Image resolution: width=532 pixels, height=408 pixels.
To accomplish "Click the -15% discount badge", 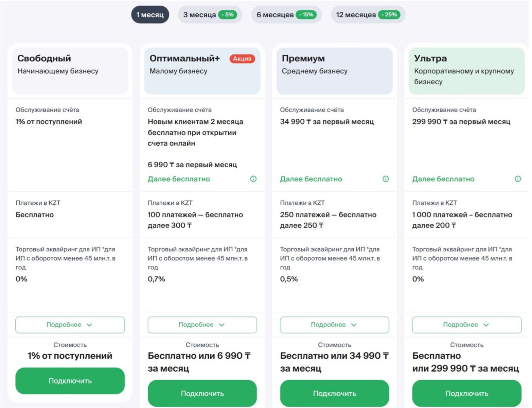I will coord(306,15).
